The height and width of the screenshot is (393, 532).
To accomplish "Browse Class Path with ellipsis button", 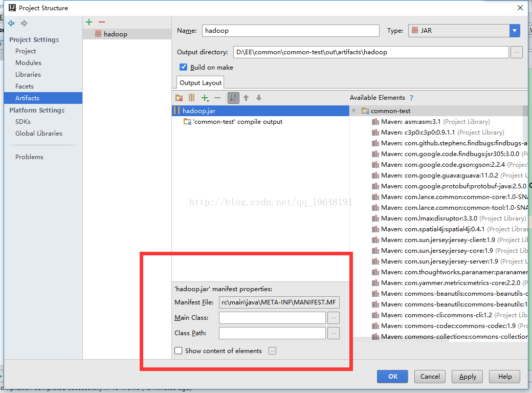I will pos(334,333).
